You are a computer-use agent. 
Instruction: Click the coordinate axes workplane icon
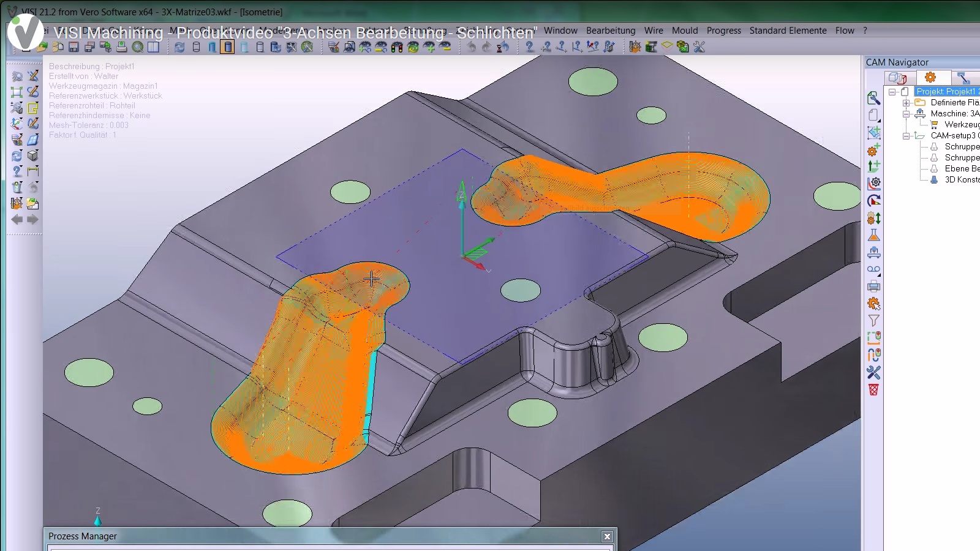pyautogui.click(x=17, y=124)
